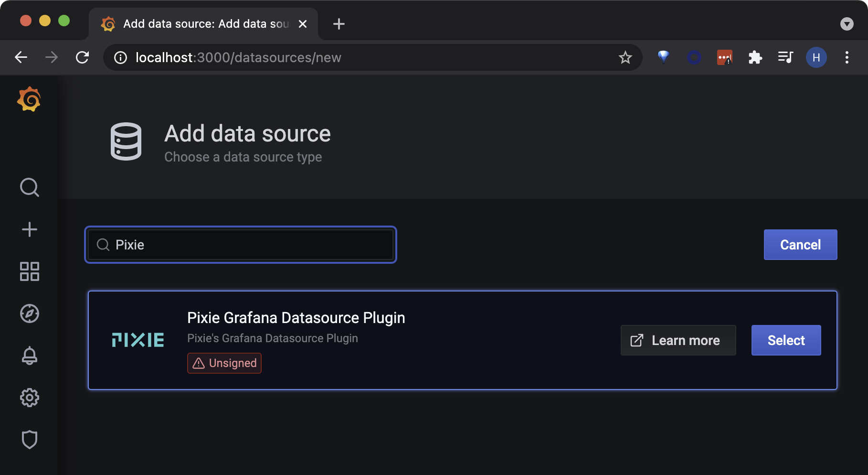Click the Pixie plugin logo
Screen dimensions: 868x475
138,340
